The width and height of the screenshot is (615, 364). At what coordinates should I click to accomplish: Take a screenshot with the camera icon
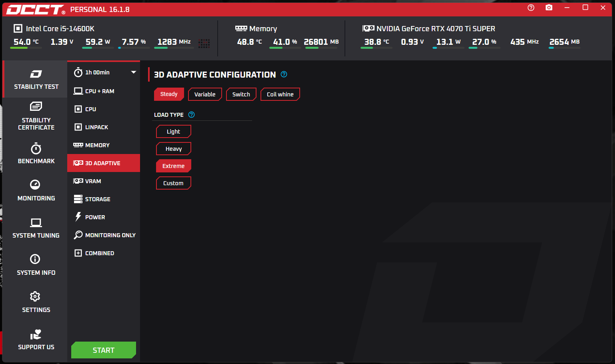point(549,8)
